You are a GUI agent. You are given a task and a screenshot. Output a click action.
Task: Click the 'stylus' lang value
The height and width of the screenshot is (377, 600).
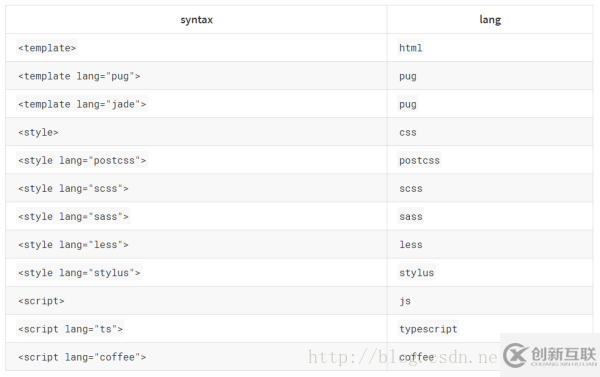click(416, 273)
